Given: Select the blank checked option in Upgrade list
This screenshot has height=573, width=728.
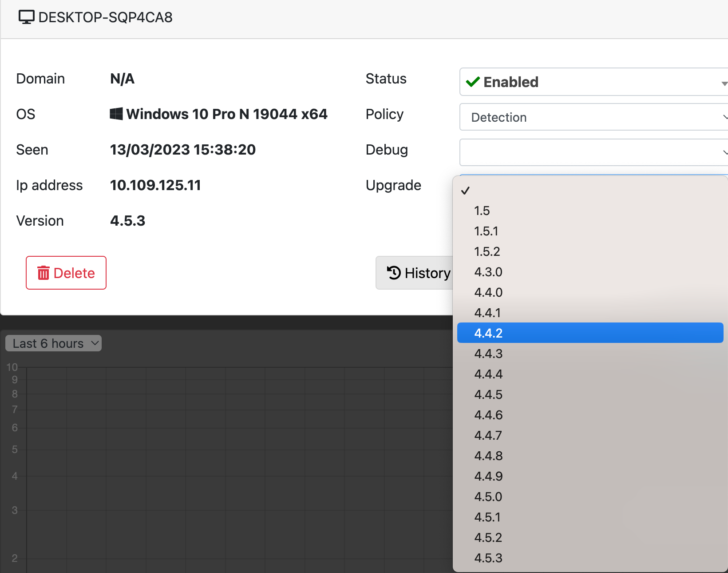Looking at the screenshot, I should pos(590,190).
